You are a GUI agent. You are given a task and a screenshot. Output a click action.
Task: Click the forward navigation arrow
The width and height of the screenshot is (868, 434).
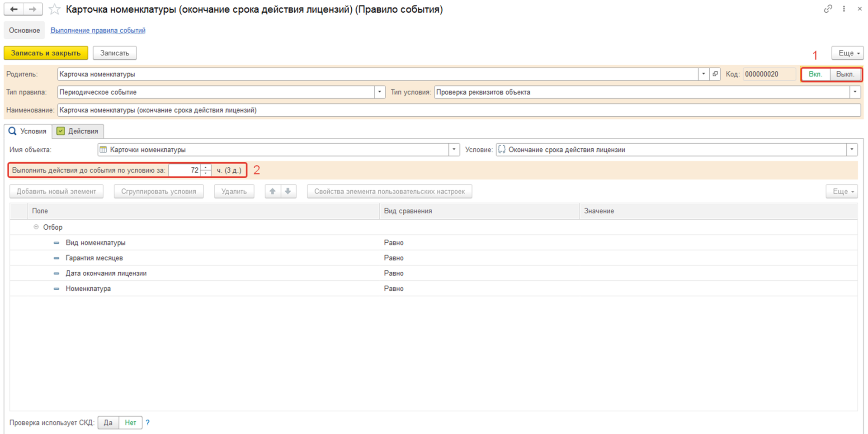[x=33, y=9]
